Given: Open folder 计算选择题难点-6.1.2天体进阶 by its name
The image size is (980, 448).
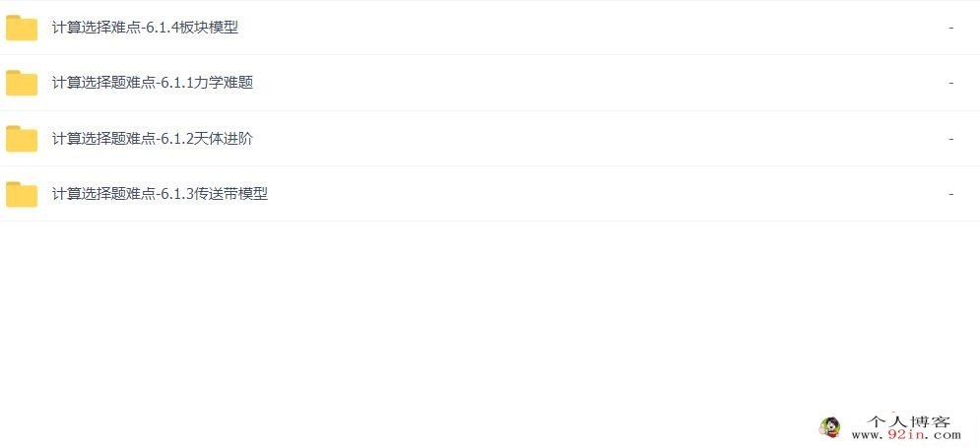Looking at the screenshot, I should pyautogui.click(x=153, y=138).
